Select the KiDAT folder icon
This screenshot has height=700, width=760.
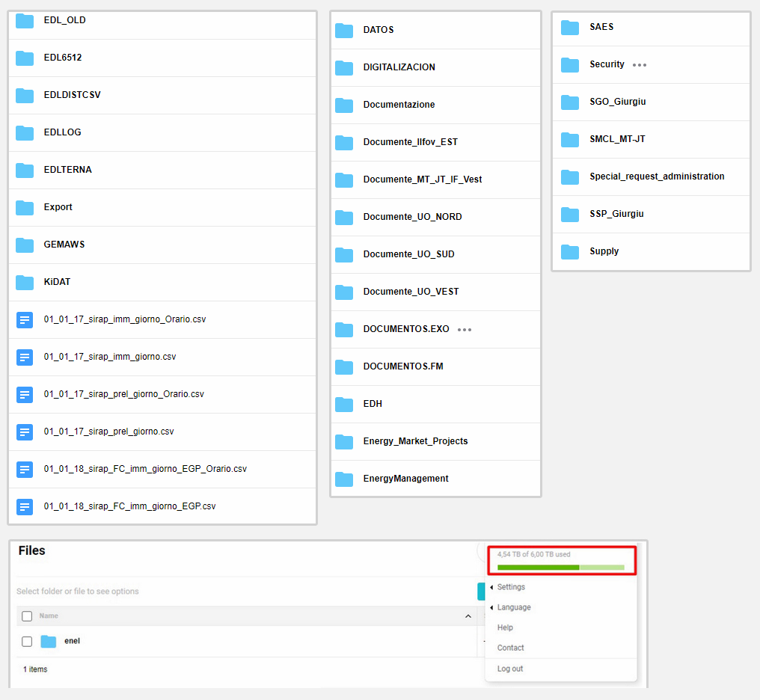coord(25,283)
